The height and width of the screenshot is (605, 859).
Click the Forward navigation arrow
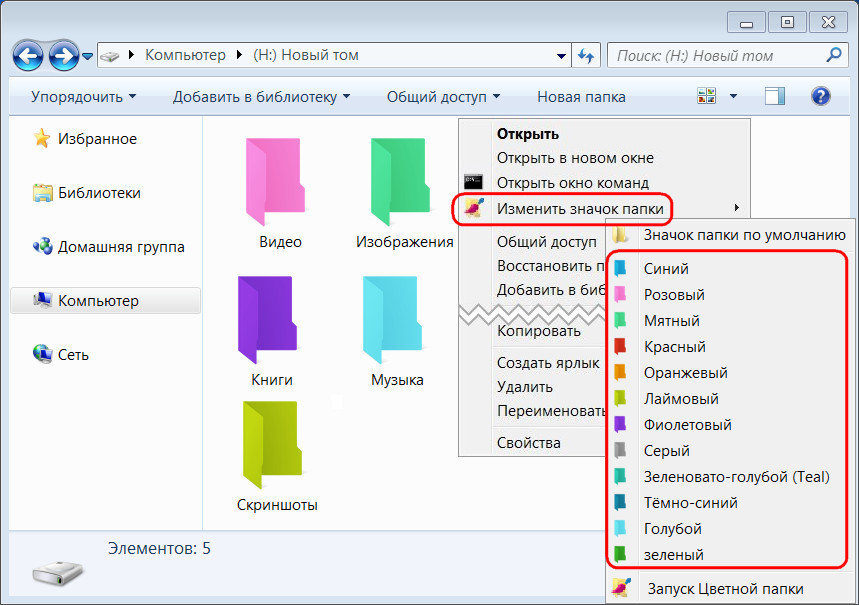tap(64, 55)
